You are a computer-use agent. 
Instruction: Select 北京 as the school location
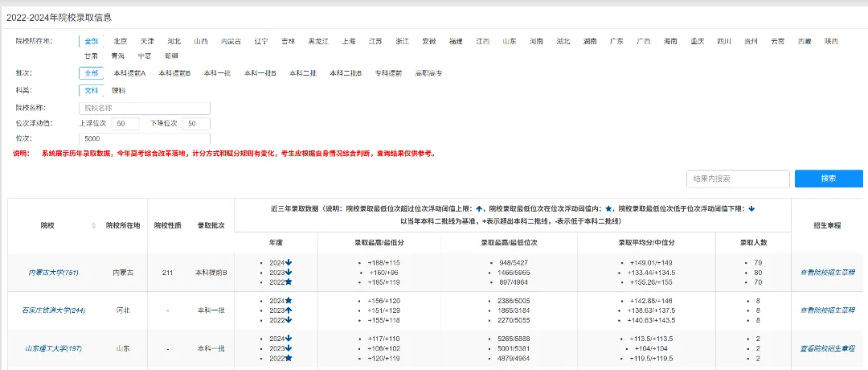(x=121, y=41)
